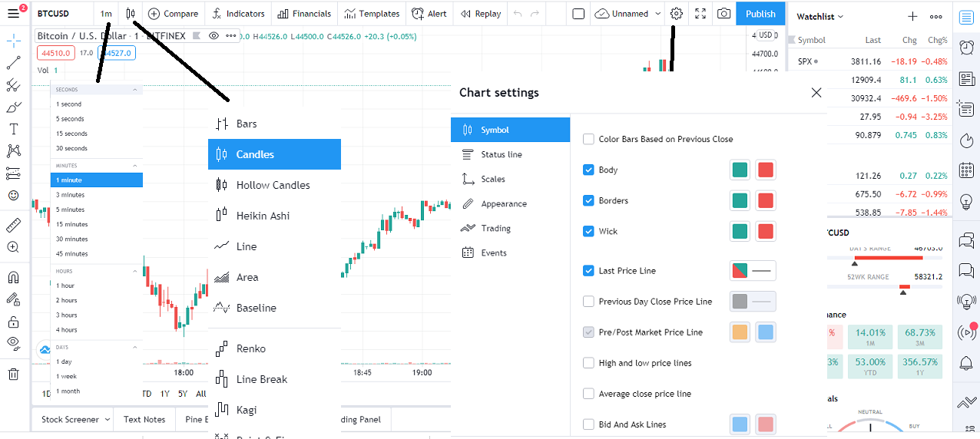Open the Alerts alarm clock icon in right sidebar

point(966,48)
